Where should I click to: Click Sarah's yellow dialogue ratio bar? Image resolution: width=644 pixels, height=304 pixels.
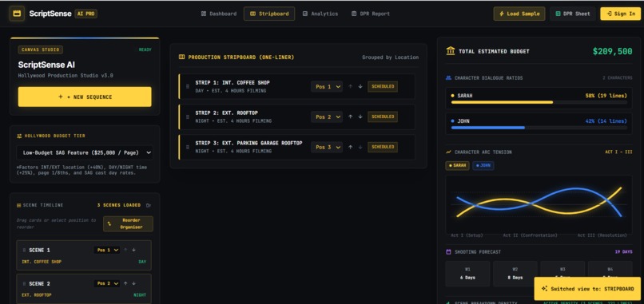coord(502,102)
